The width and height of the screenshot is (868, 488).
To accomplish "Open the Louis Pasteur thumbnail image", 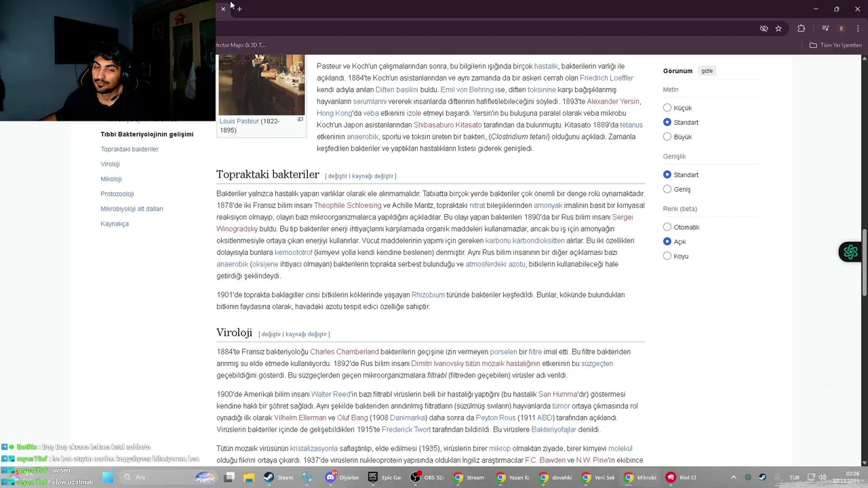I will pos(261,85).
